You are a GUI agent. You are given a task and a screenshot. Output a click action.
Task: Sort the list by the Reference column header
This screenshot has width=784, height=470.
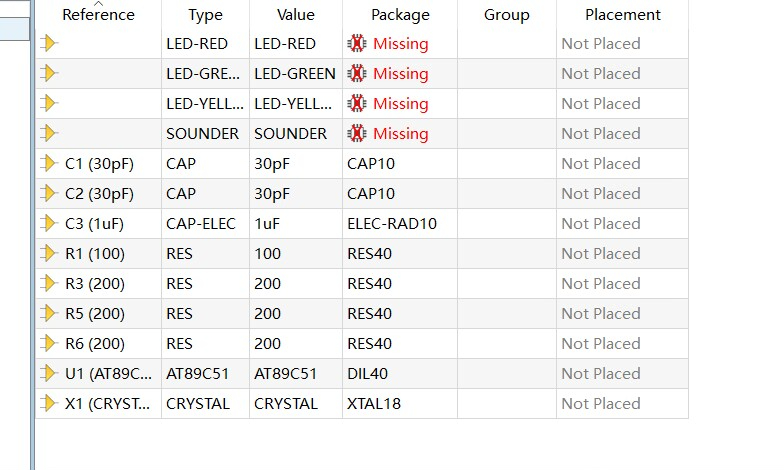[x=98, y=14]
